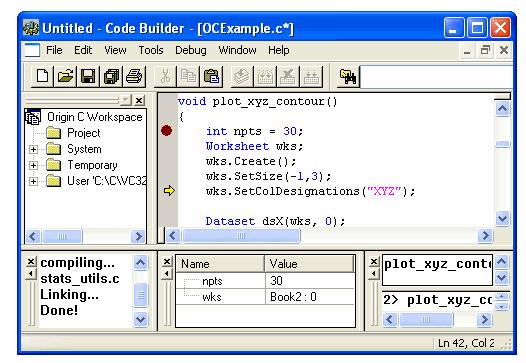
Task: Click the Find binoculars icon in the toolbar
Action: coord(348,77)
